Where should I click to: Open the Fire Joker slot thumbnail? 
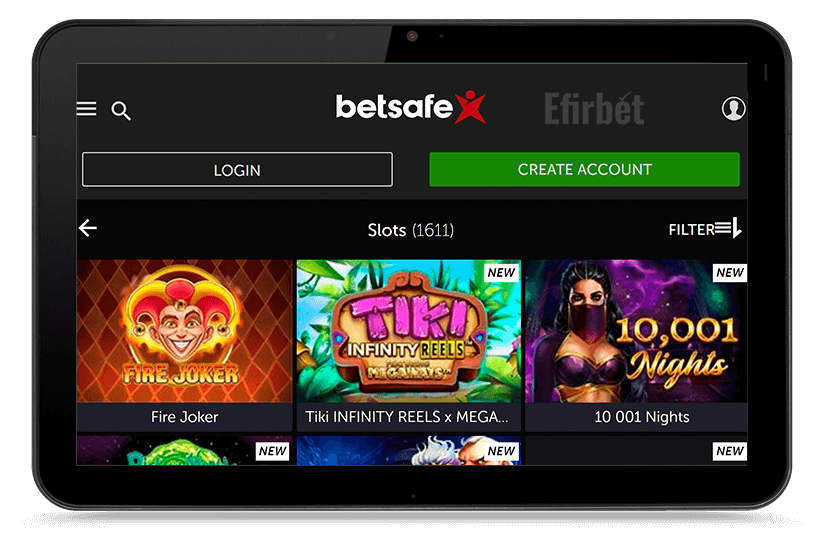184,331
